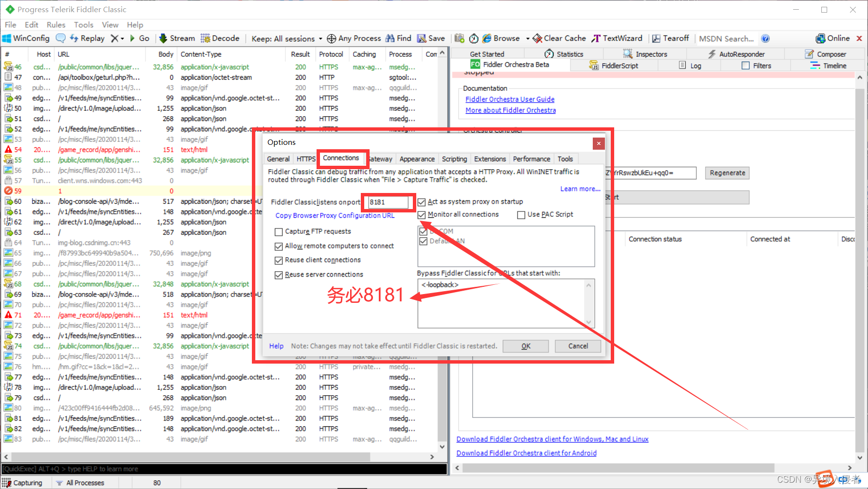
Task: Toggle Monitor all connections checkbox
Action: pos(422,214)
